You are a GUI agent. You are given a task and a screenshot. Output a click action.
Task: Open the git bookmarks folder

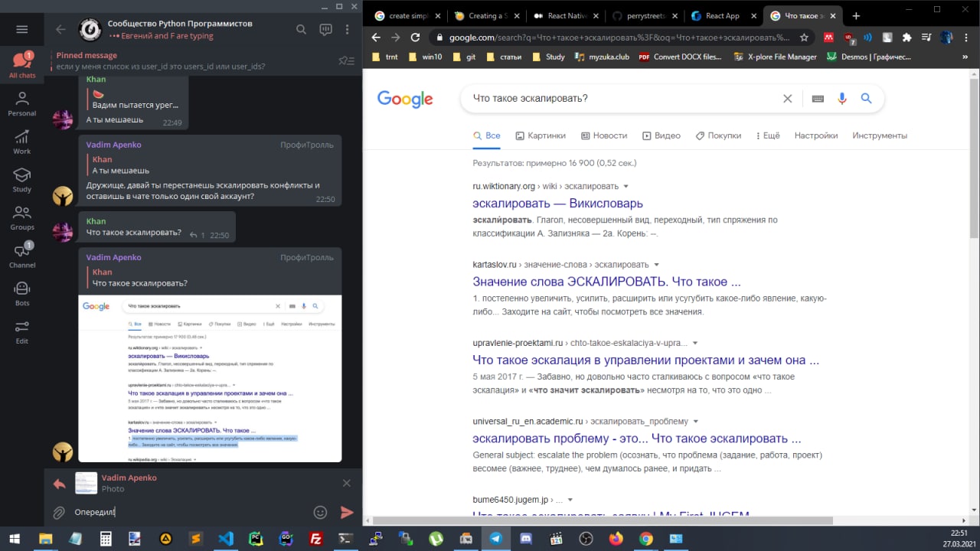(465, 57)
